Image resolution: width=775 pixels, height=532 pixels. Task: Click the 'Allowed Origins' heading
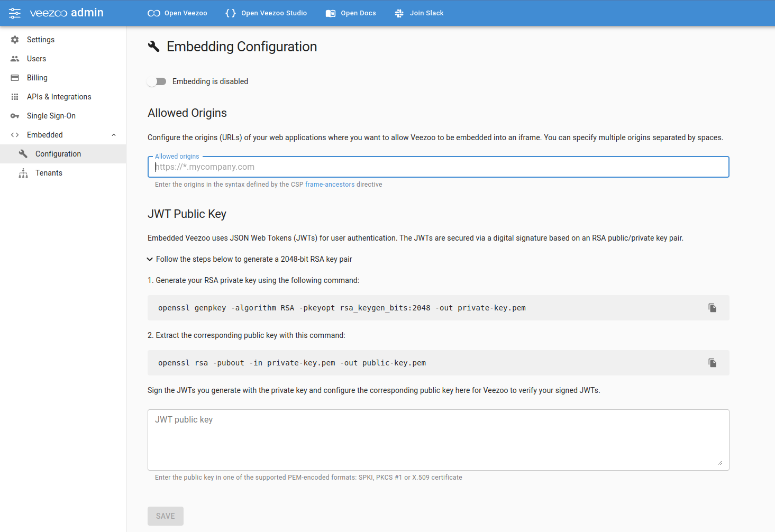[187, 113]
